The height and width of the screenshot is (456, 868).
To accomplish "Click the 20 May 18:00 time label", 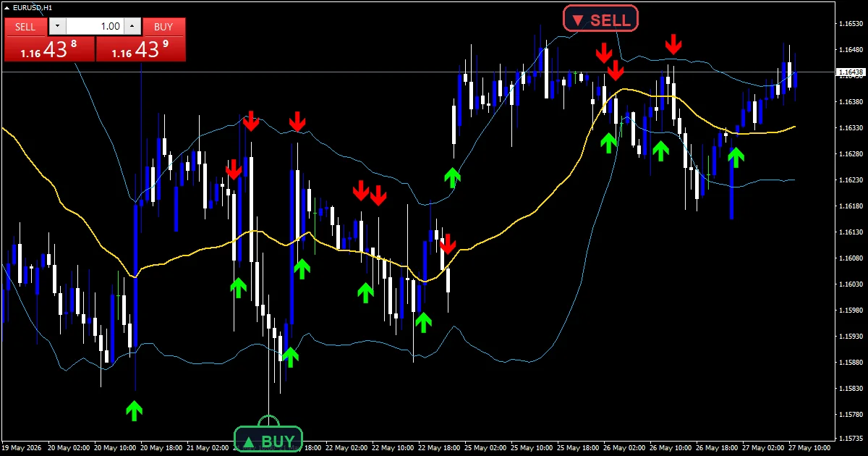I will (163, 448).
